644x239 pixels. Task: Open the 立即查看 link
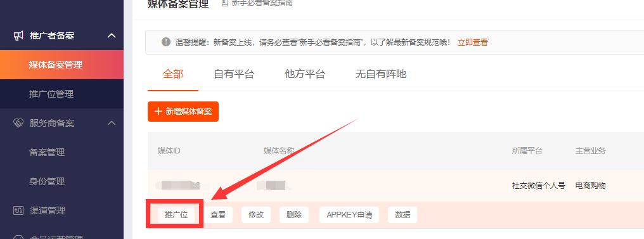(473, 42)
